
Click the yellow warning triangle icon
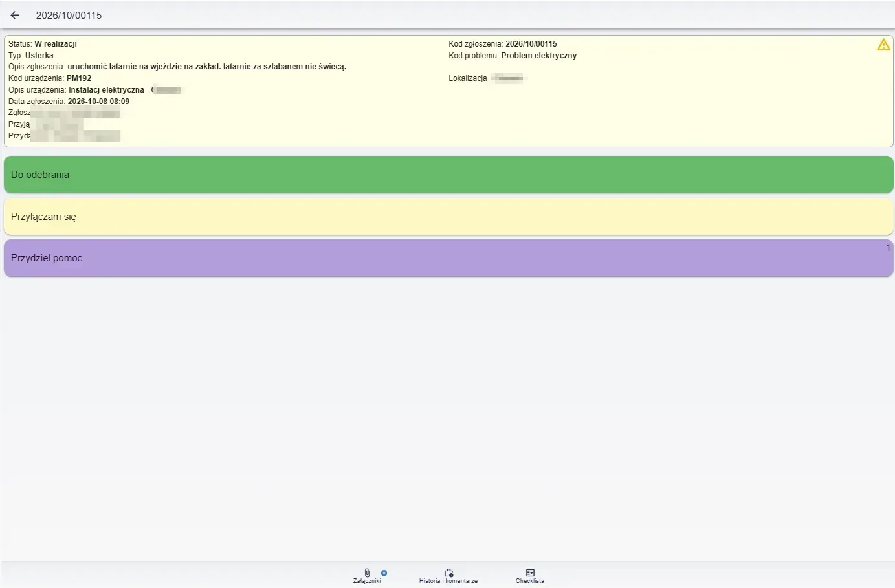883,45
